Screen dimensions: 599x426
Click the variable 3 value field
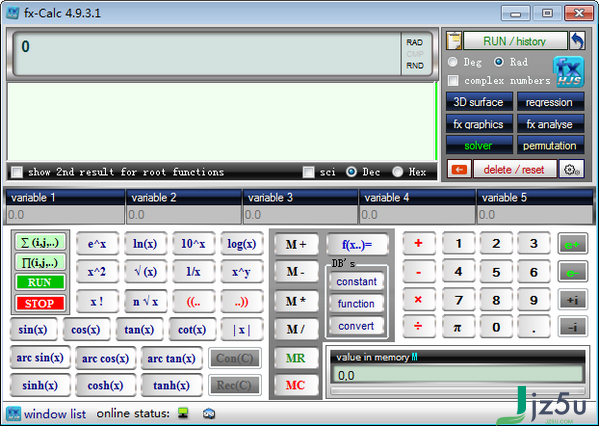coord(300,215)
